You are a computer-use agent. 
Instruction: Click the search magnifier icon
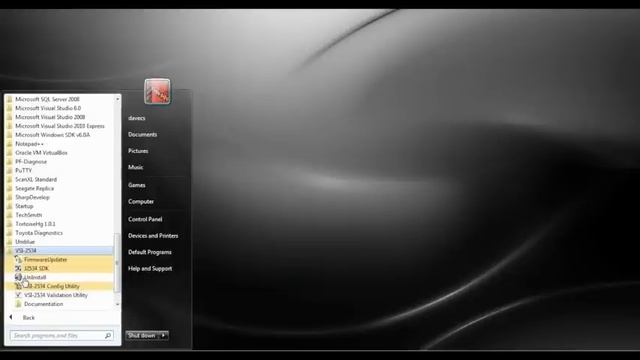(108, 336)
